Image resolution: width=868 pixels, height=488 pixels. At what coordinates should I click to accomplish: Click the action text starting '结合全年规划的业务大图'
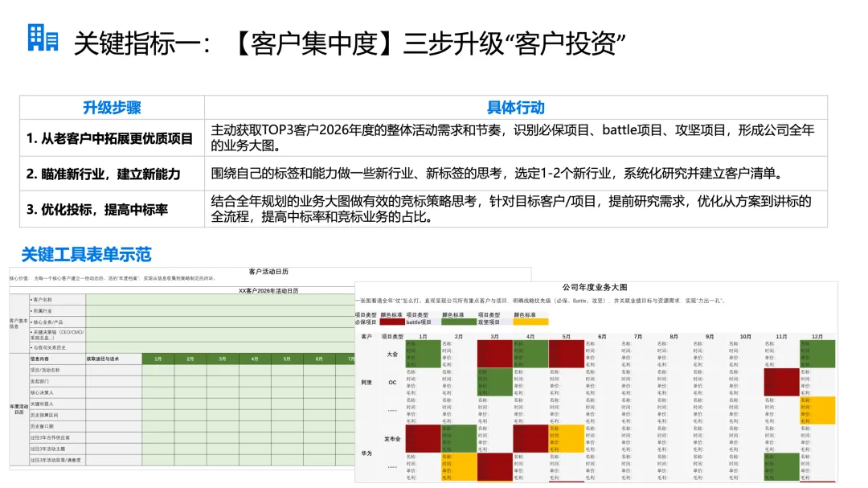coord(511,209)
